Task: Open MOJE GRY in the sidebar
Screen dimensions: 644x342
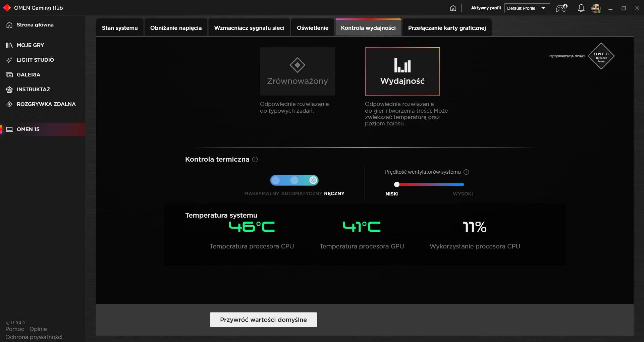Action: click(x=43, y=45)
